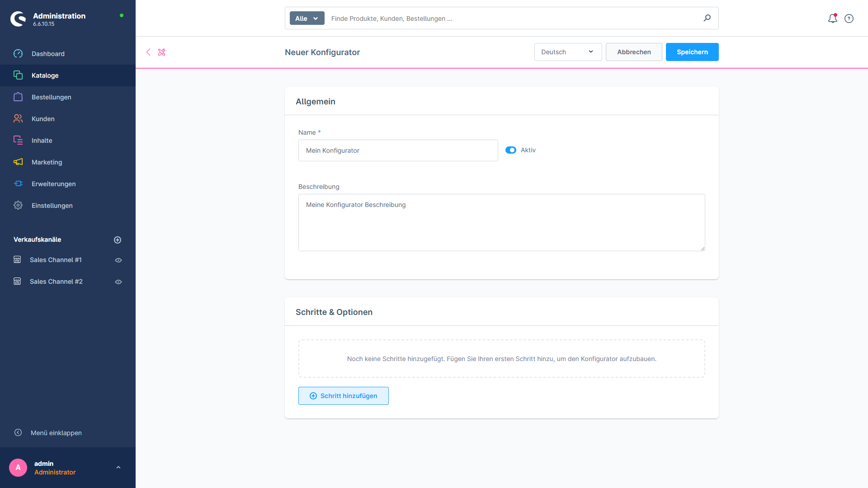Click the version number 6.6.10.15
Viewport: 868px width, 488px height.
tap(43, 24)
